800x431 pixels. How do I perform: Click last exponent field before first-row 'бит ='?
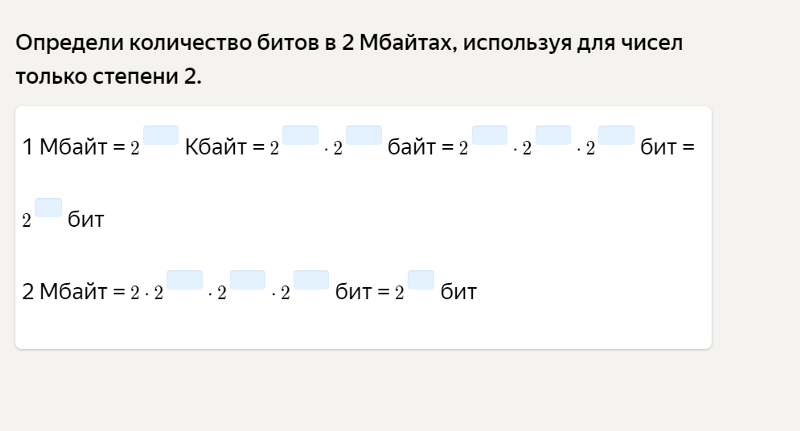(616, 135)
